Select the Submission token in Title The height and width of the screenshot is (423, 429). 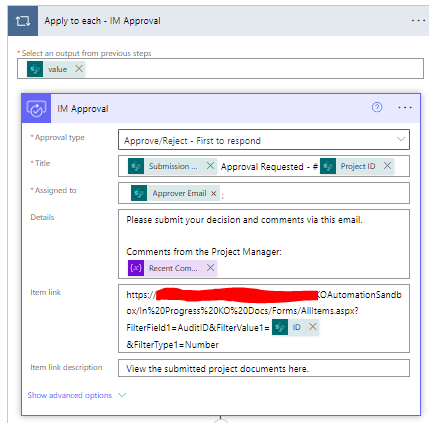(x=173, y=166)
